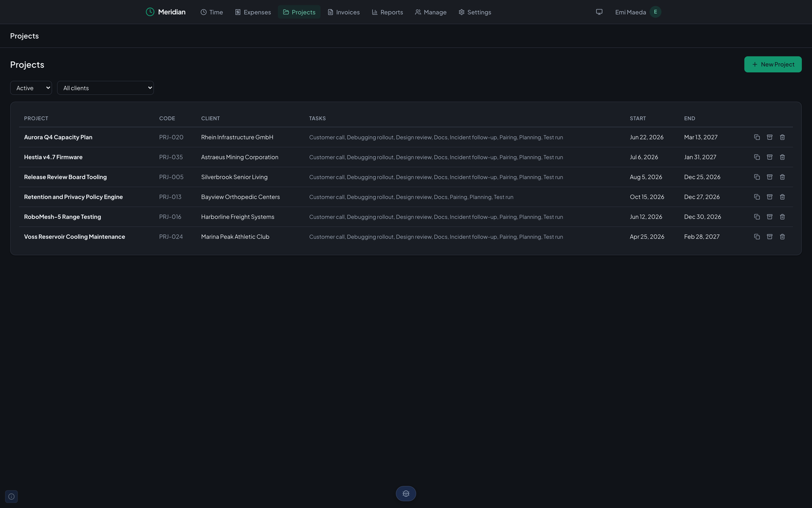
Task: Select the Projects navigation tab
Action: coord(299,12)
